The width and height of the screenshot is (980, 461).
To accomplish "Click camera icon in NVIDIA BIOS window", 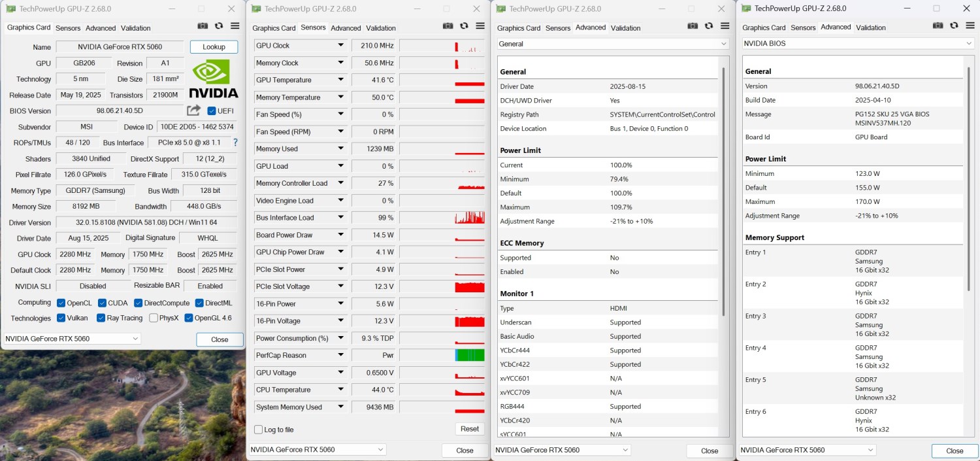I will [938, 25].
